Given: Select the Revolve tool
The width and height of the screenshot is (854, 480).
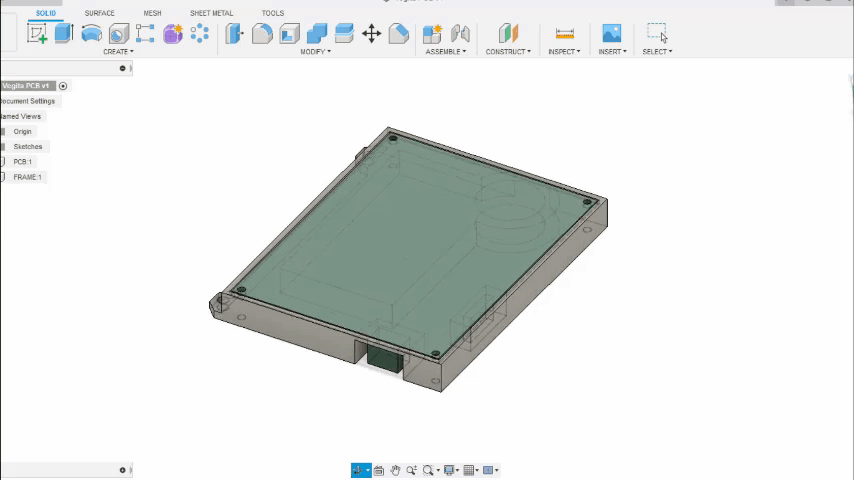Looking at the screenshot, I should (92, 33).
